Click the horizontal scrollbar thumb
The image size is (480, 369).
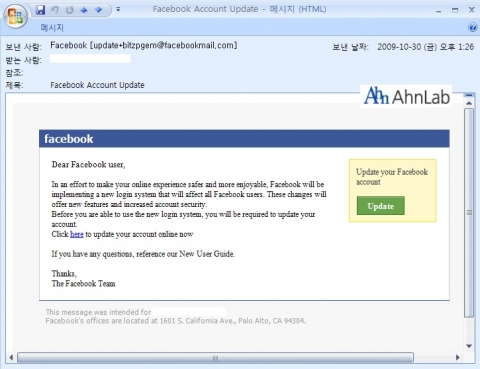[215, 358]
